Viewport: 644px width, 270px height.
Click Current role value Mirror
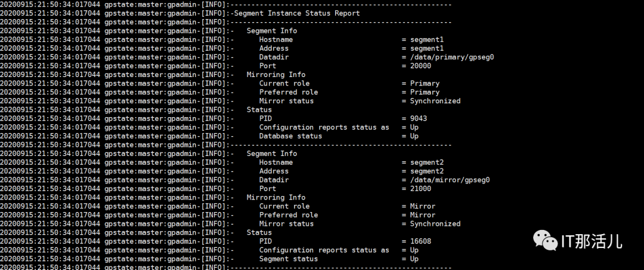click(423, 206)
